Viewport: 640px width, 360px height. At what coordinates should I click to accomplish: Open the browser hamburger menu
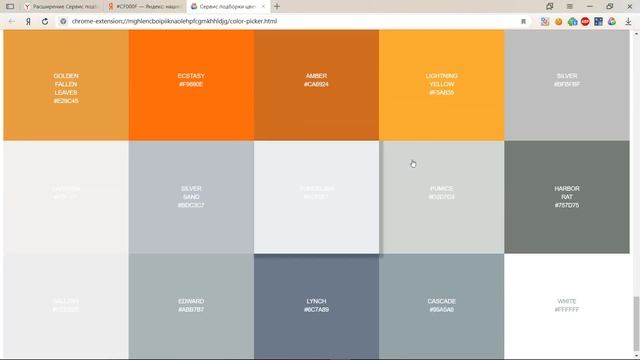pyautogui.click(x=570, y=7)
